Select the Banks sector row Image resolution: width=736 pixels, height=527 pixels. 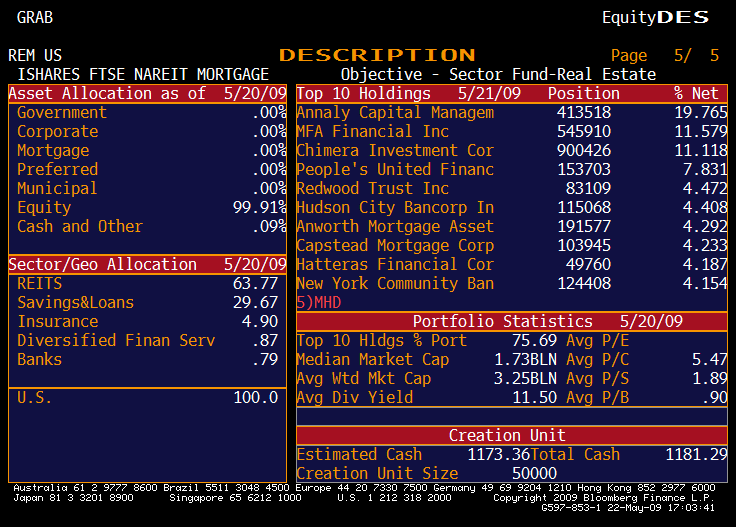(147, 359)
